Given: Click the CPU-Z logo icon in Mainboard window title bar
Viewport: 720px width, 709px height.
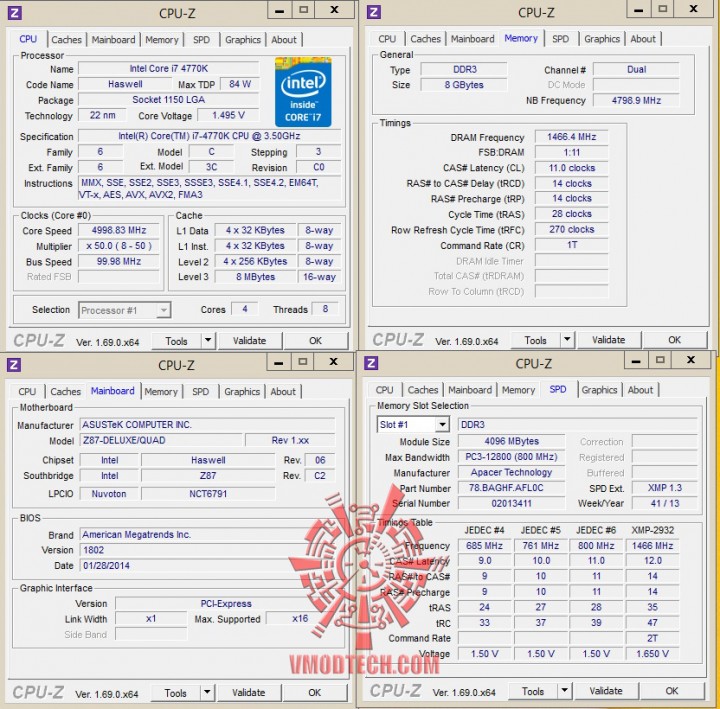Looking at the screenshot, I should [14, 365].
